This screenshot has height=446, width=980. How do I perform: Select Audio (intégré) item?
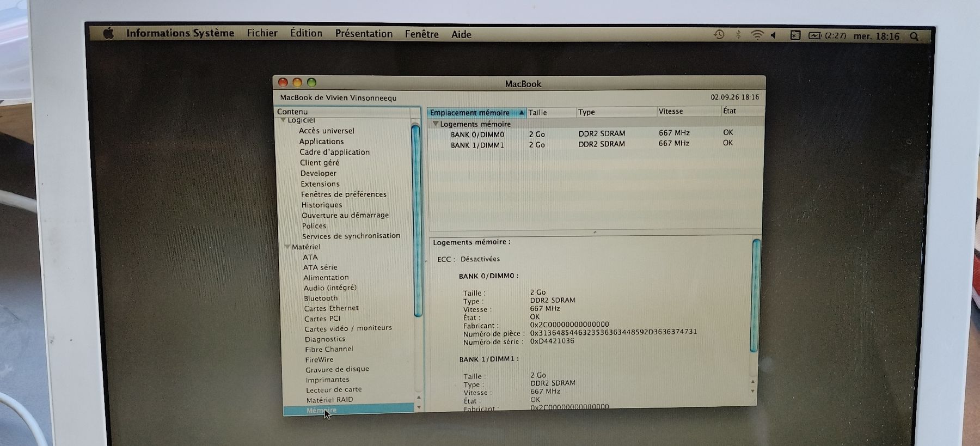pos(330,288)
